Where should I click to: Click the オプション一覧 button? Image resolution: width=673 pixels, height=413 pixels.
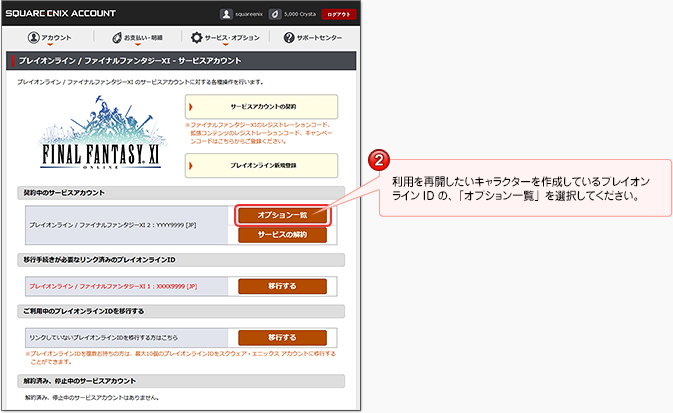click(282, 215)
